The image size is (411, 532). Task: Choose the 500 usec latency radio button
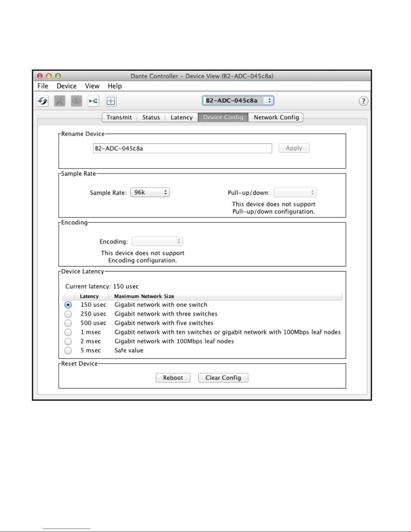[x=68, y=323]
